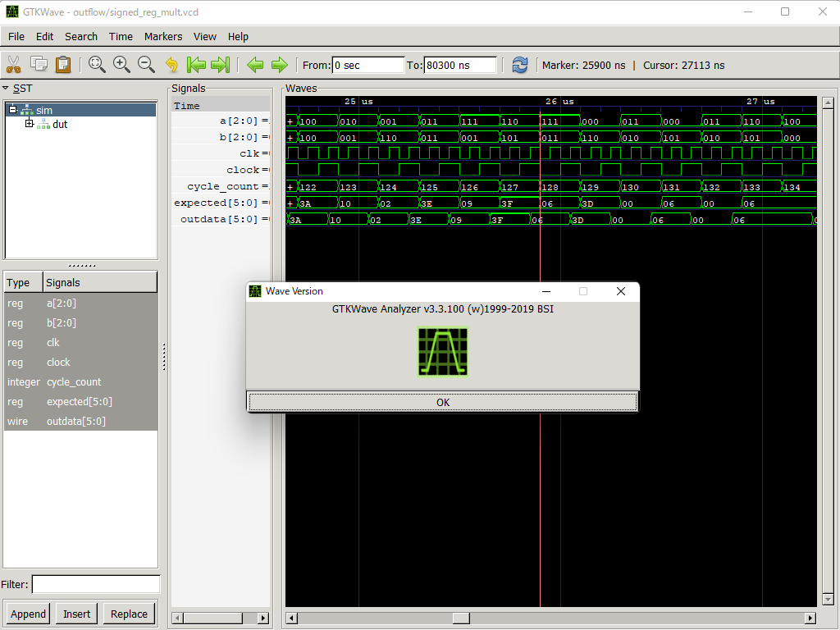Collapse the sim tree node
This screenshot has height=630, width=840.
point(13,109)
